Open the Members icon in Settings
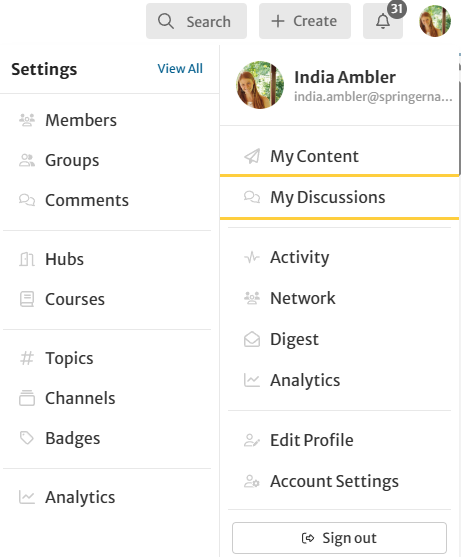 (x=27, y=120)
